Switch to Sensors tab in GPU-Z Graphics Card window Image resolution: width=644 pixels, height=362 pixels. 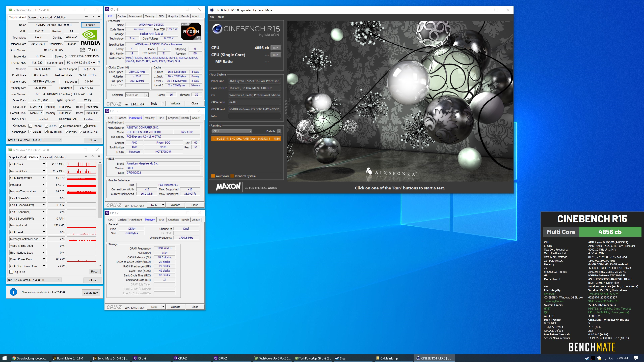click(x=33, y=17)
